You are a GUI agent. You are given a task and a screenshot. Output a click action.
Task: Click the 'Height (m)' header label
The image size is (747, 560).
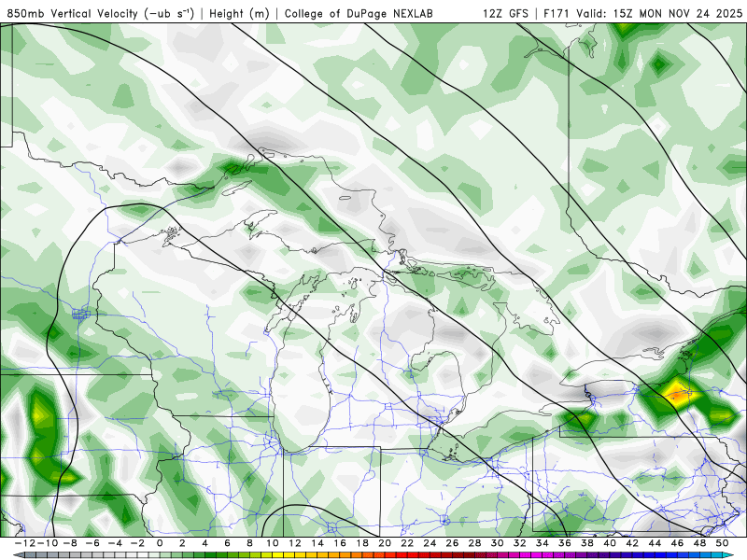tap(239, 13)
